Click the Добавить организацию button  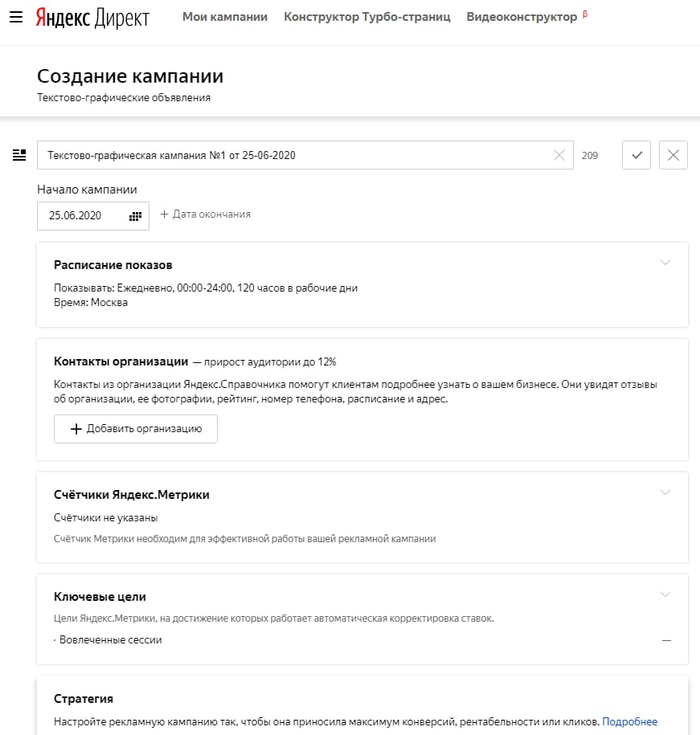[x=136, y=429]
